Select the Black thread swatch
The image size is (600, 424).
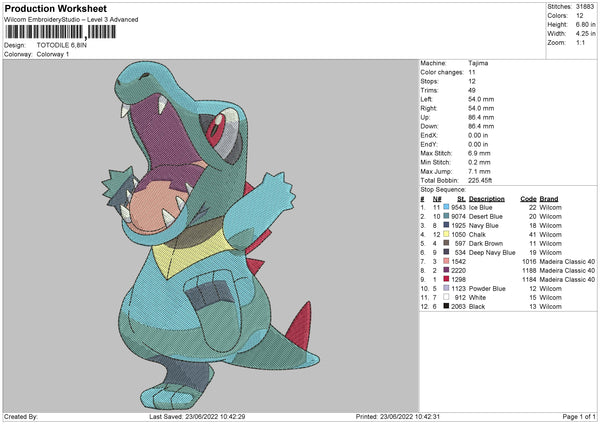click(x=446, y=306)
